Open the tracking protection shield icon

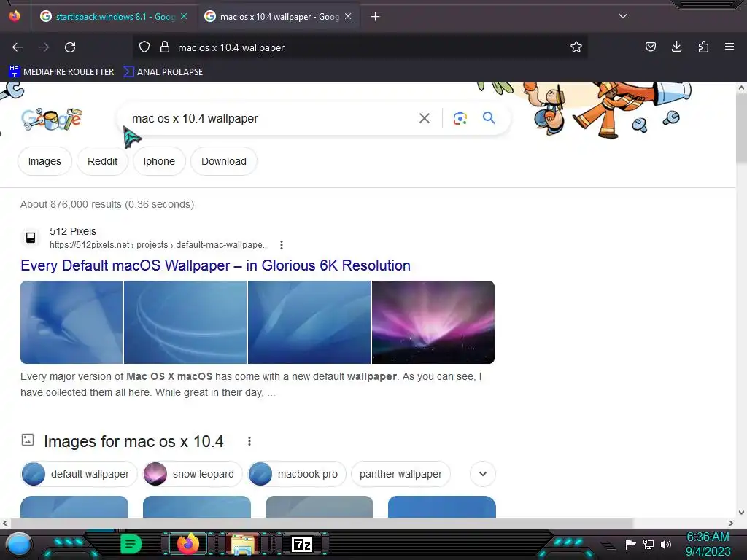click(144, 47)
